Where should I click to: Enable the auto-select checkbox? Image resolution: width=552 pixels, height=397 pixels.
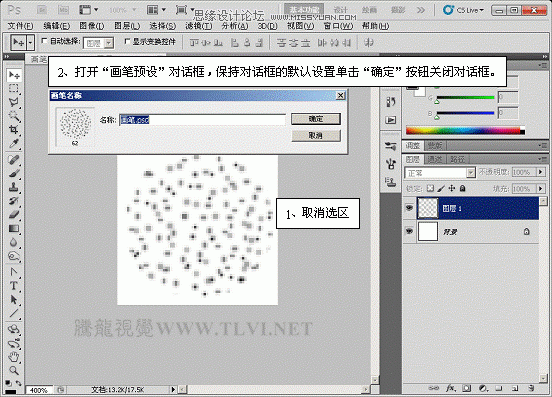point(44,41)
